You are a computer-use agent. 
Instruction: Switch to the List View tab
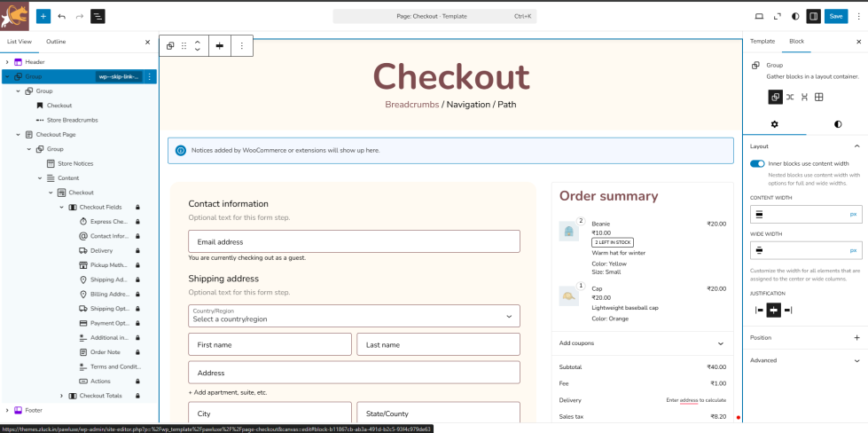(20, 42)
